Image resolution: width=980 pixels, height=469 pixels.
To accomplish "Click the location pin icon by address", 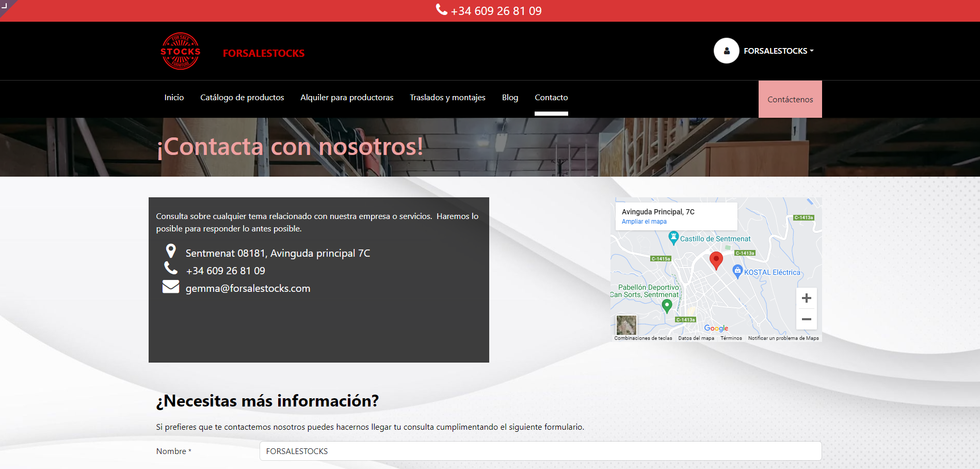I will coord(171,251).
